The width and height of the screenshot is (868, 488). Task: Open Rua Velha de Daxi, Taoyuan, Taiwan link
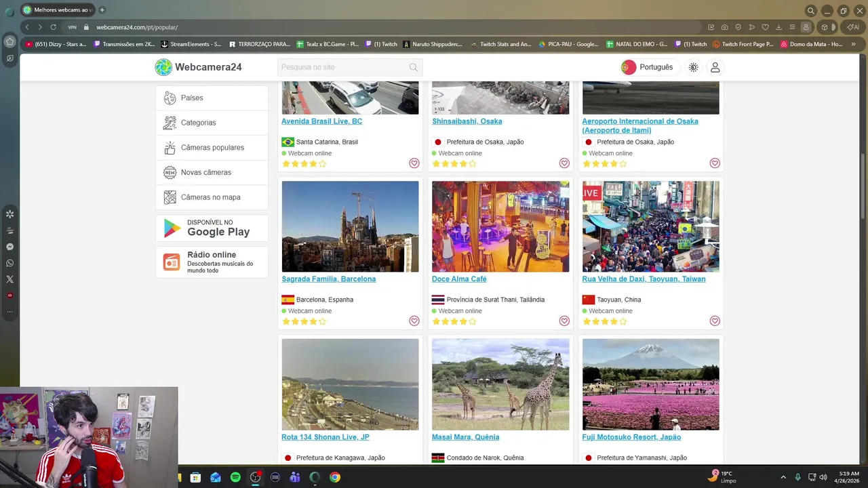644,279
